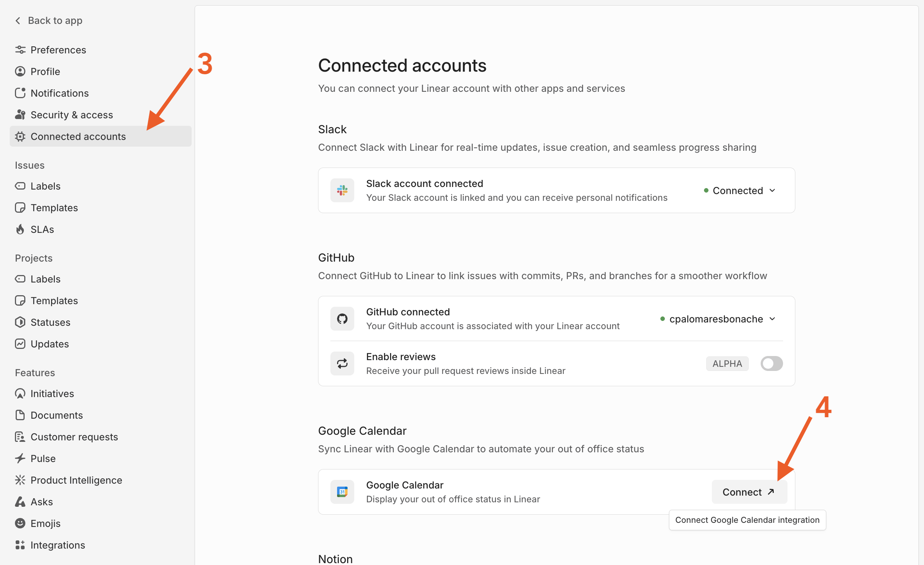This screenshot has width=924, height=565.
Task: Open the Slack Connected dropdown
Action: (x=739, y=191)
